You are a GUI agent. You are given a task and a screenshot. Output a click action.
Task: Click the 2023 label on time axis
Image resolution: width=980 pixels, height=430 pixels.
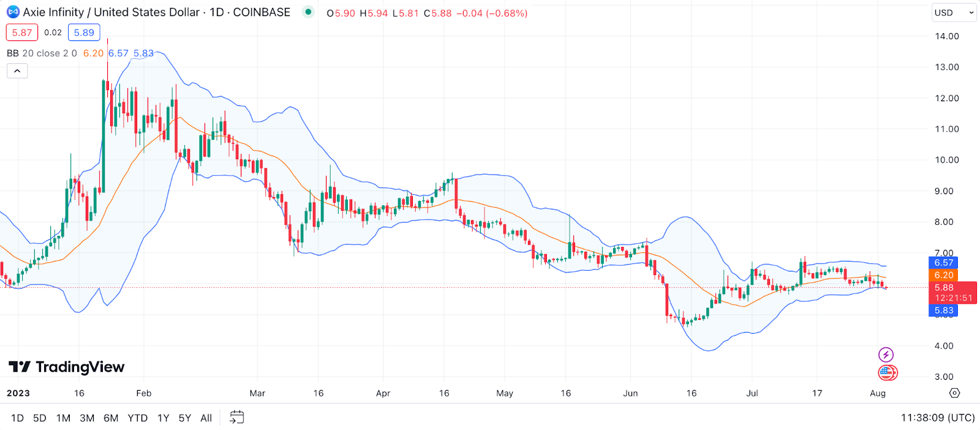point(18,393)
